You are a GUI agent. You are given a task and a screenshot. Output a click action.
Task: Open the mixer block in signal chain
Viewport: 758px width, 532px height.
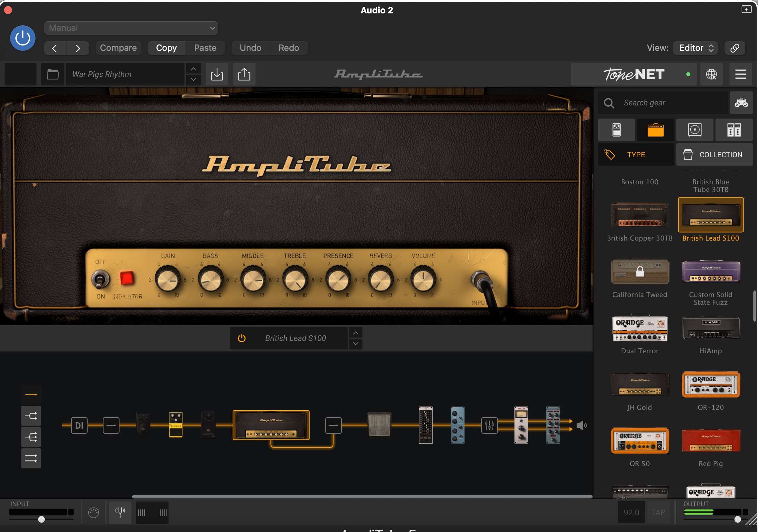[x=489, y=426]
